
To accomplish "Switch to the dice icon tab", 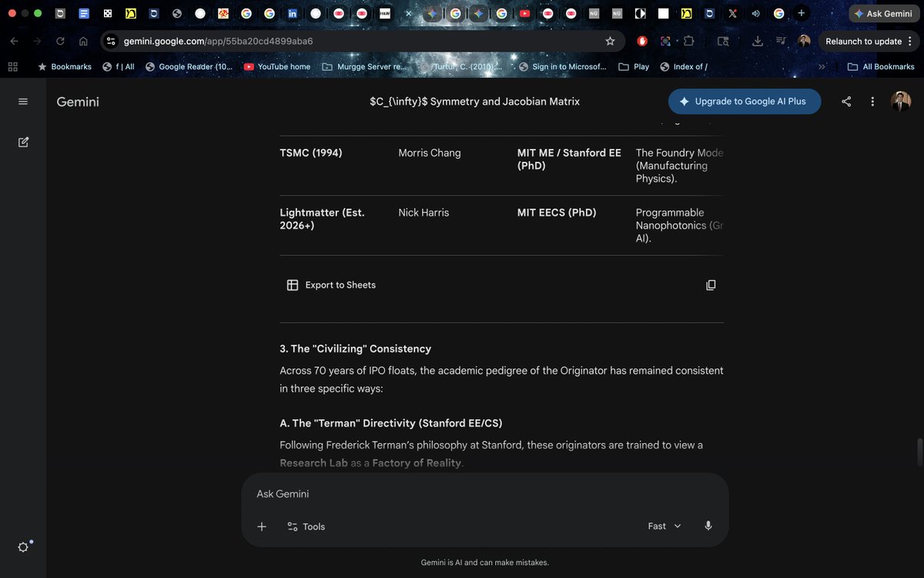I will point(107,14).
